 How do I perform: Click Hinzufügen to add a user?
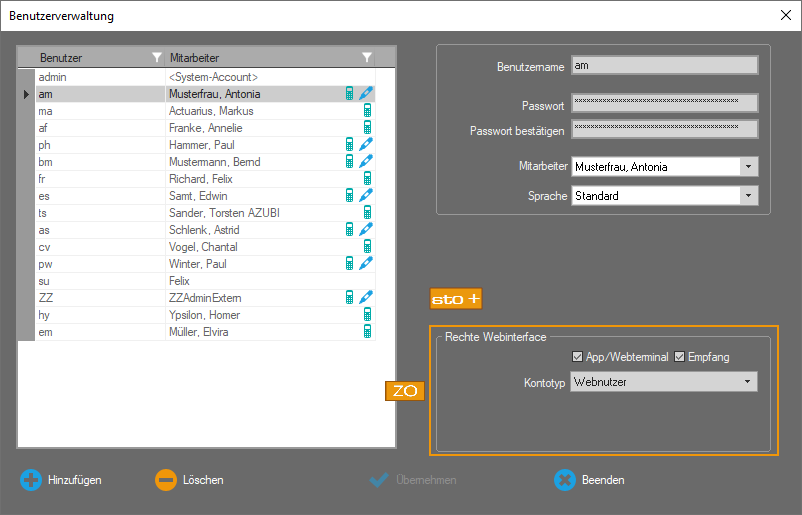(x=61, y=480)
